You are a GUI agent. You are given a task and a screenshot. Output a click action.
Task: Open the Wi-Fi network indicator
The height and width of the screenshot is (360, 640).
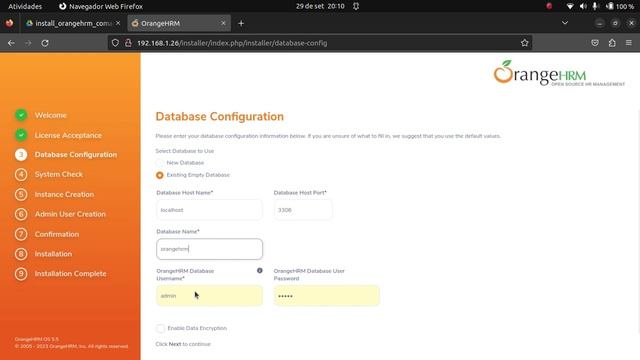point(570,6)
